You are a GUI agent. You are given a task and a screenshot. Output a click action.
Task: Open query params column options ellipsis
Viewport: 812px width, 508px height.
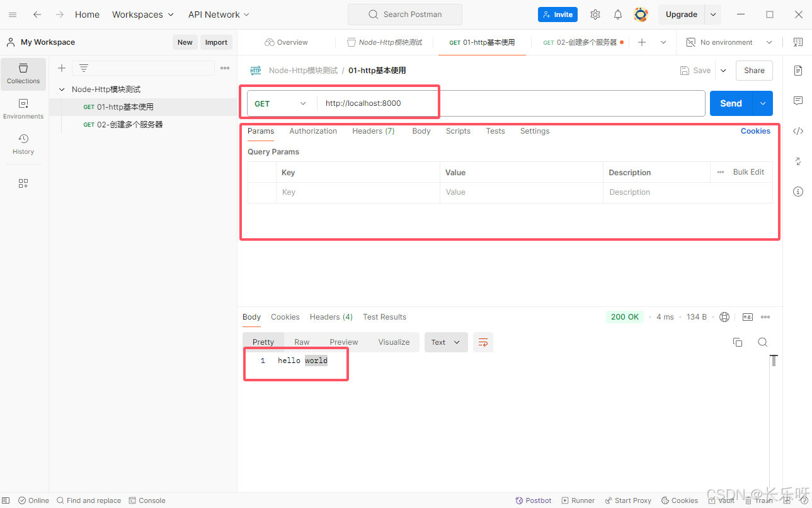click(721, 172)
